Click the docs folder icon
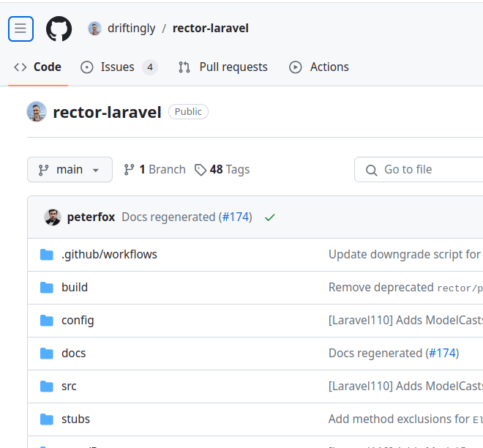The height and width of the screenshot is (448, 483). tap(47, 354)
